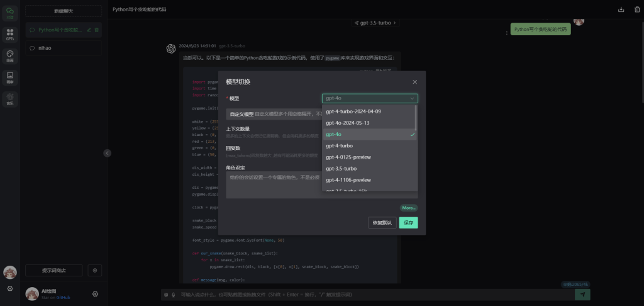The image size is (644, 306).
Task: Collapse the gpt-4o model dropdown
Action: 412,98
